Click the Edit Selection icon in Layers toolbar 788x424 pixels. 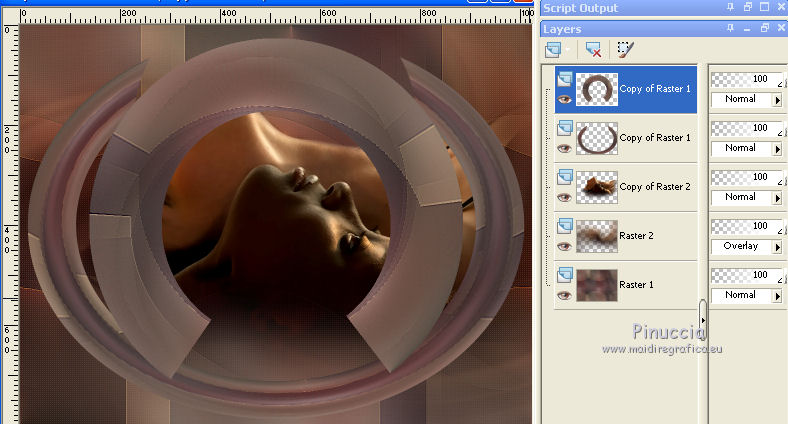[626, 49]
